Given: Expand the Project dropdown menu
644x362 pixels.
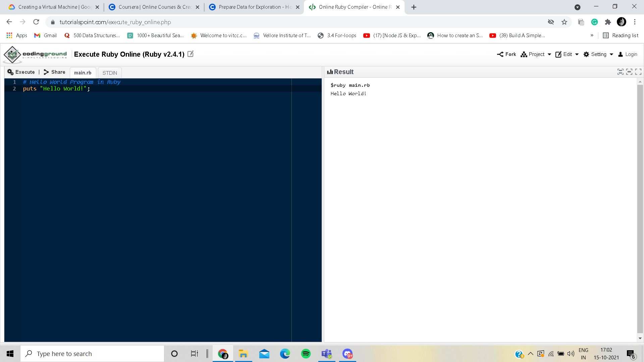Looking at the screenshot, I should point(536,54).
